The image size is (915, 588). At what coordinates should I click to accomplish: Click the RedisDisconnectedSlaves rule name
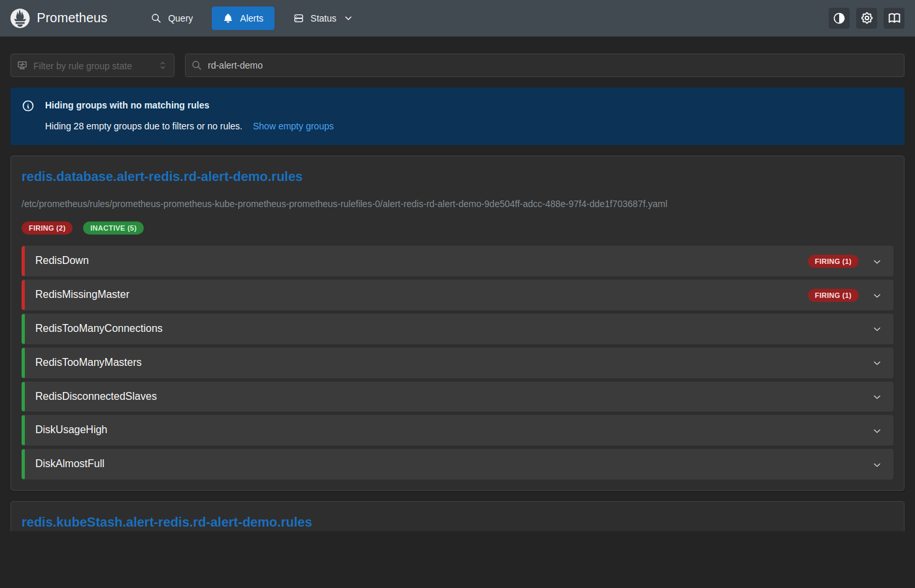[x=96, y=397]
